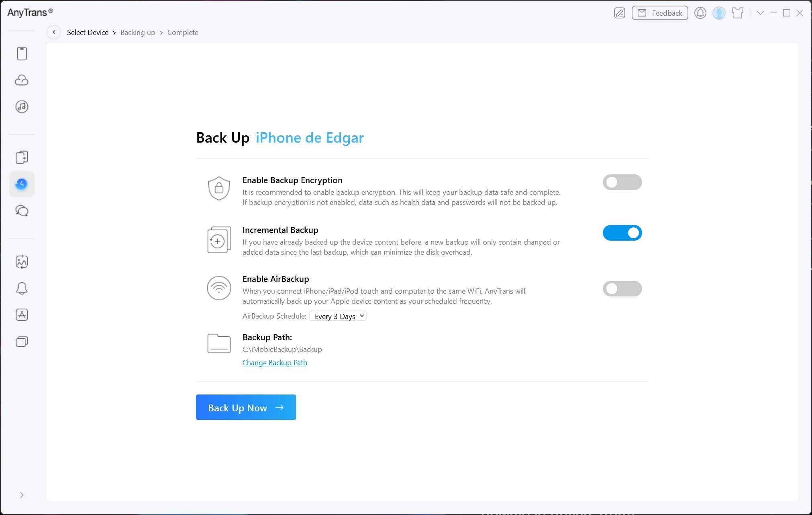Screen dimensions: 812x515
Task: Click the Backing up breadcrumb menu item
Action: coord(137,32)
